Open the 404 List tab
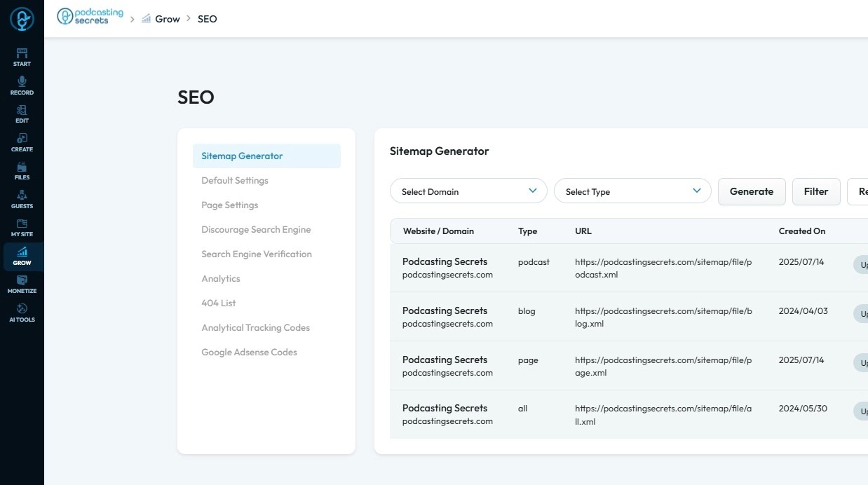 (x=219, y=303)
